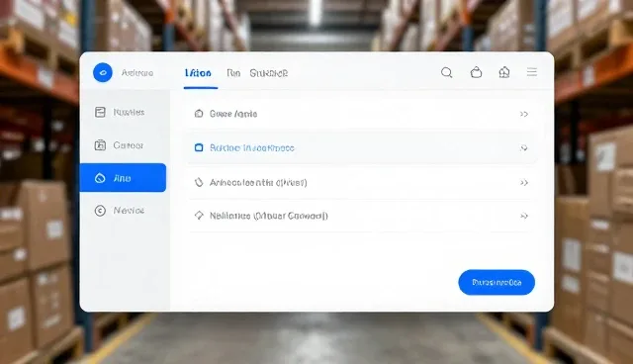The image size is (633, 364).
Task: Click the blue square icon in highlighted row
Action: tap(199, 147)
